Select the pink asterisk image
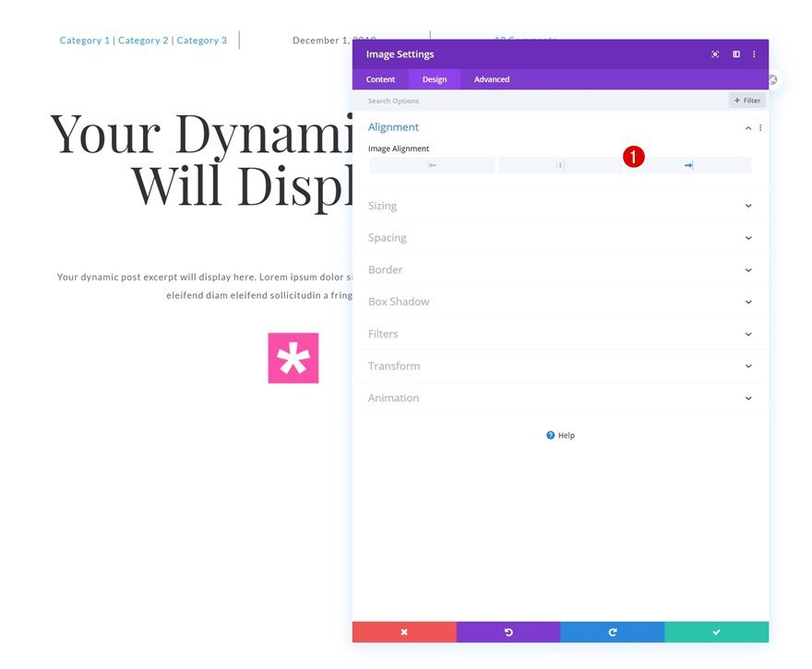This screenshot has height=669, width=812. coord(293,358)
